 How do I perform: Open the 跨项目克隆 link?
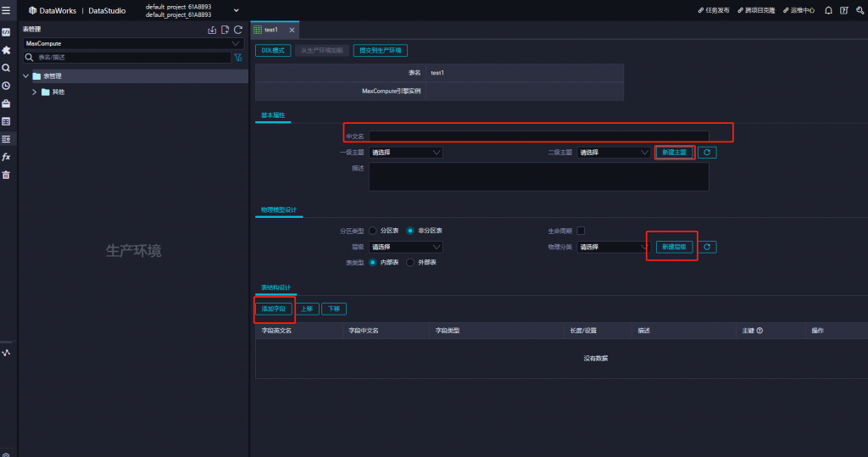click(x=756, y=10)
